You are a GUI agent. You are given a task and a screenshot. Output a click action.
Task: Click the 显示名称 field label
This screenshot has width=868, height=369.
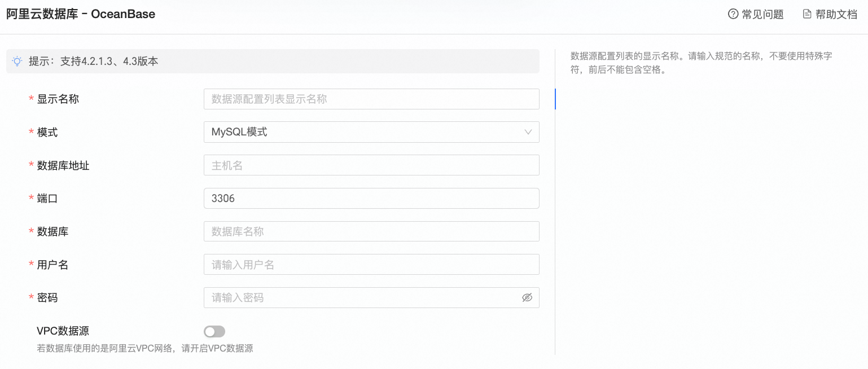(x=58, y=99)
